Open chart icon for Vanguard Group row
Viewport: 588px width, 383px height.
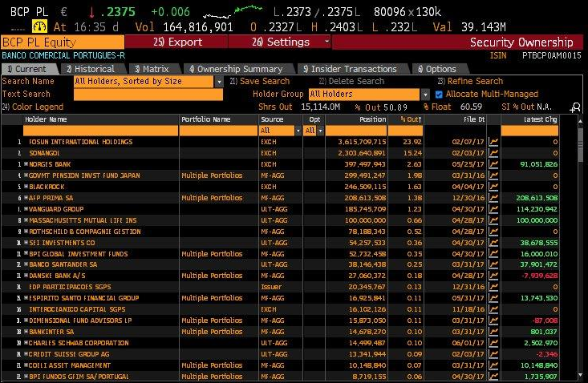click(x=493, y=209)
